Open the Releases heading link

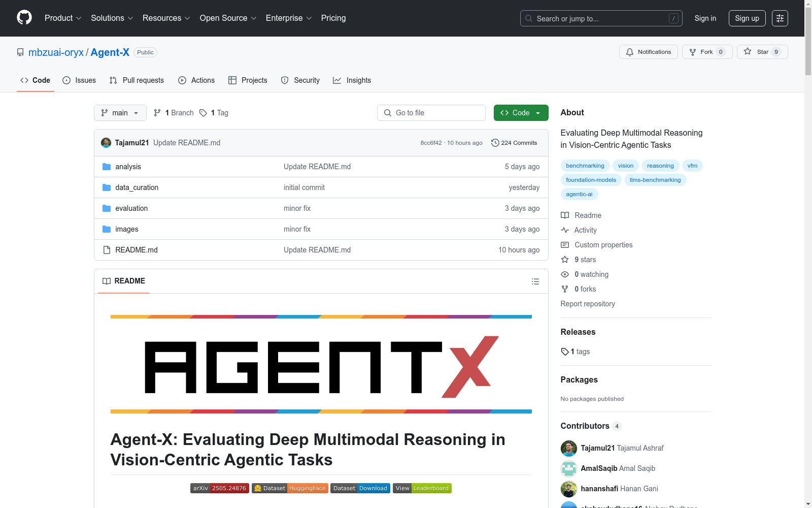[578, 332]
